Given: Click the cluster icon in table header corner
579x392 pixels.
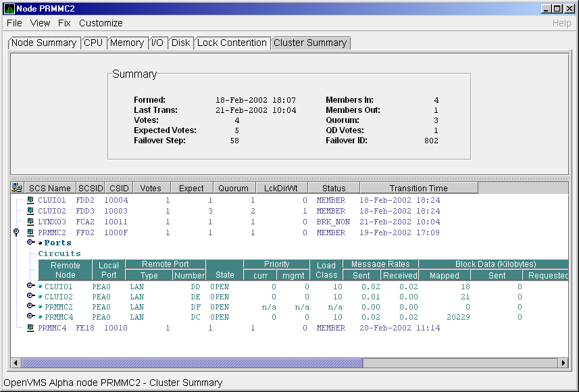Looking at the screenshot, I should click(17, 188).
